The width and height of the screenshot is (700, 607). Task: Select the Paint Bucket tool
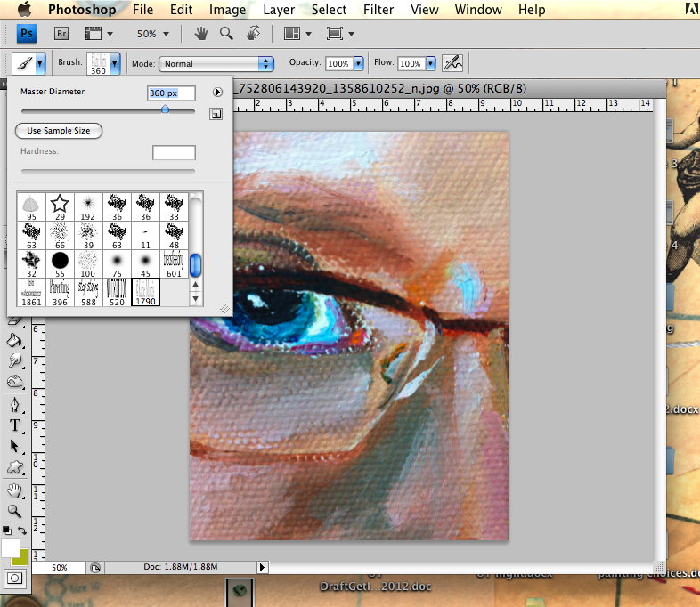[x=15, y=341]
